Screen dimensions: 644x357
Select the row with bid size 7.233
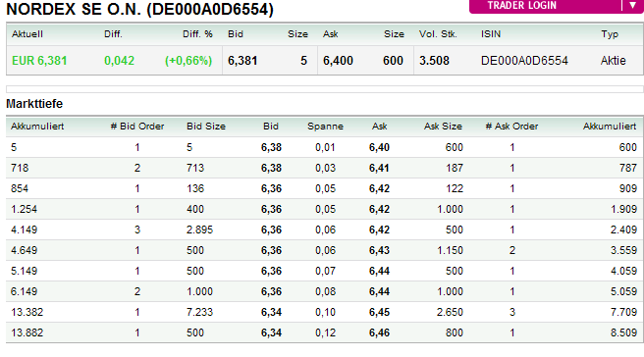point(324,312)
